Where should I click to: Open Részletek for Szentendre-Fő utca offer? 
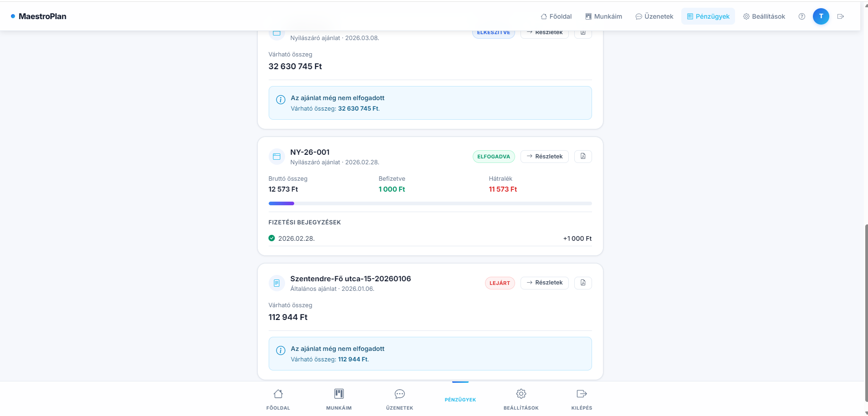(544, 283)
